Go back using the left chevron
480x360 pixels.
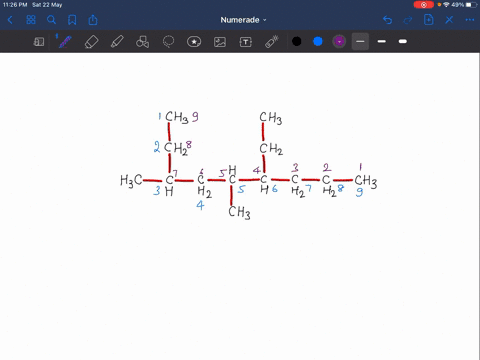pos(10,20)
